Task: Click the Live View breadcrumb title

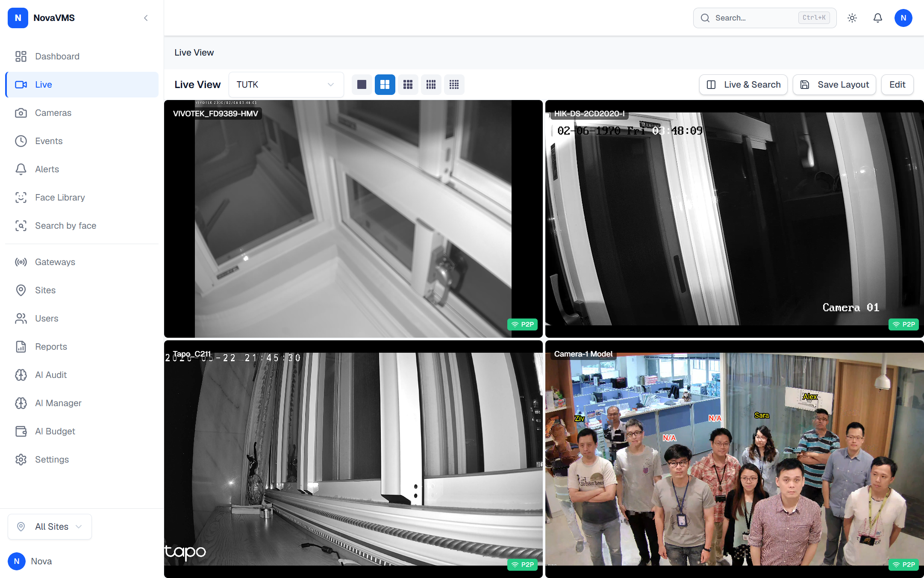Action: tap(194, 53)
